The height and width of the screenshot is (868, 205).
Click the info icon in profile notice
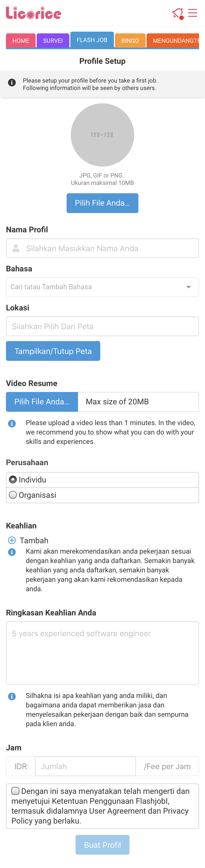(12, 83)
